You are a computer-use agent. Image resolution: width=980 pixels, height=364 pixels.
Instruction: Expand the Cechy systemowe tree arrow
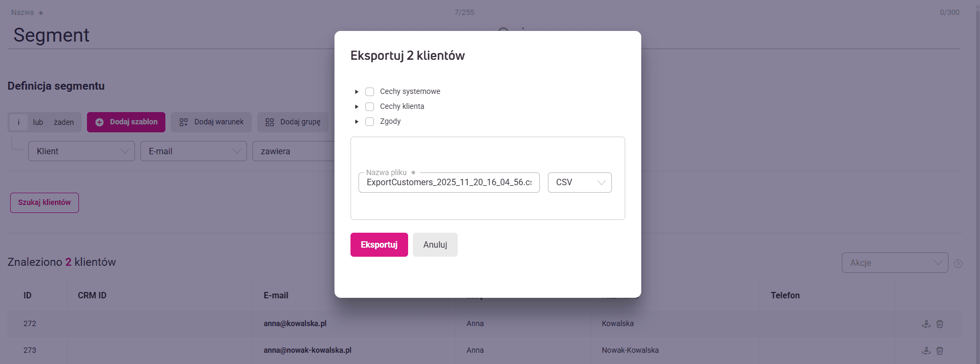click(x=357, y=92)
